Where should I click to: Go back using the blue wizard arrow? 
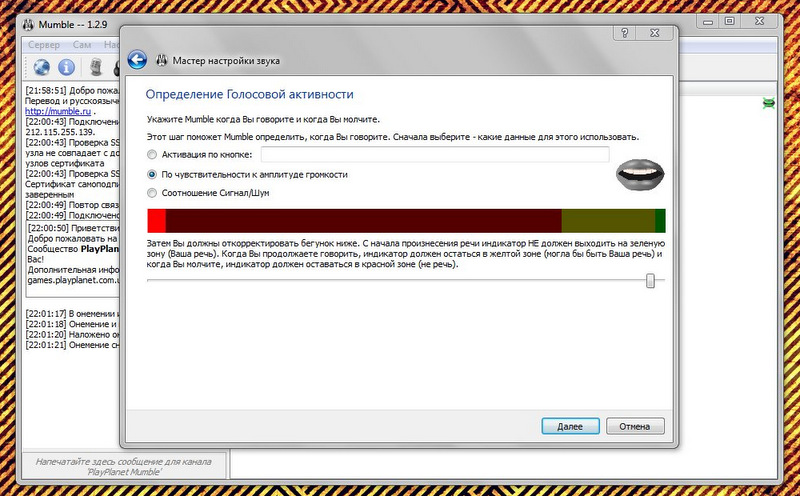click(137, 60)
